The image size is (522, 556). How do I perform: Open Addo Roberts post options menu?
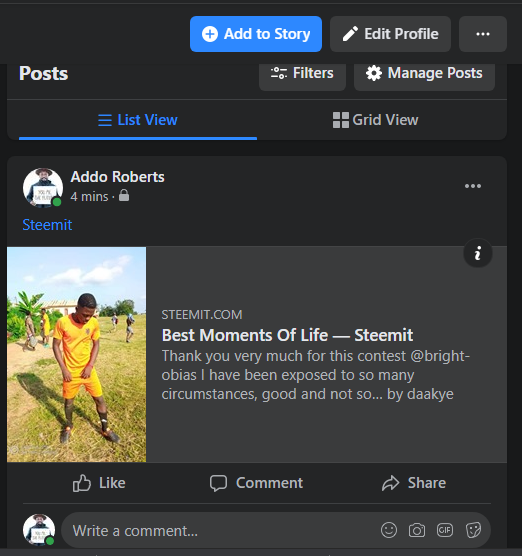(473, 186)
